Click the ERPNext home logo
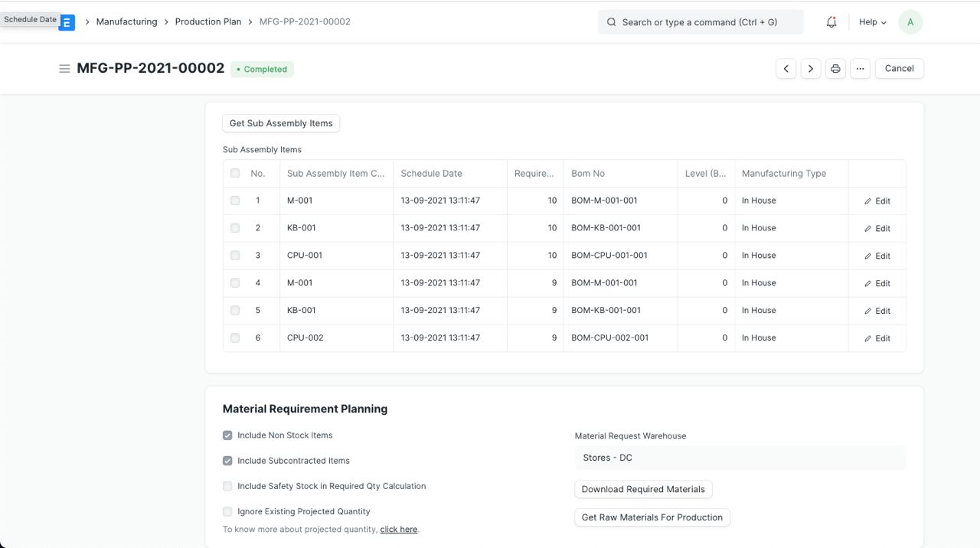Image resolution: width=980 pixels, height=548 pixels. (67, 23)
